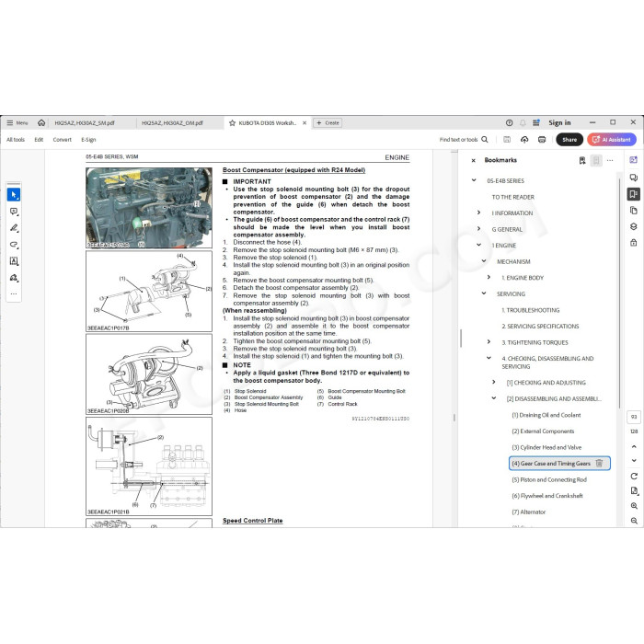Click the Share button
The width and height of the screenshot is (644, 644).
[569, 140]
